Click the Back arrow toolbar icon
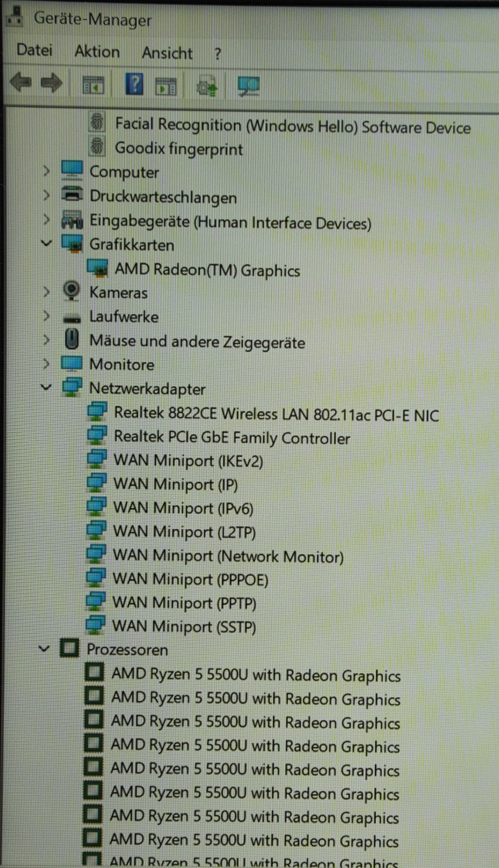Image resolution: width=499 pixels, height=868 pixels. pos(21,84)
